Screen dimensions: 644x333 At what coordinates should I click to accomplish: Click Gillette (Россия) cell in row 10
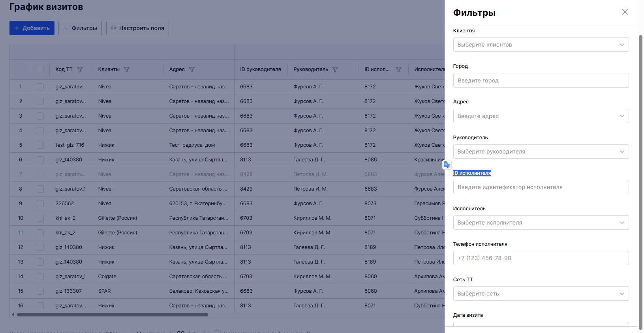tap(118, 218)
